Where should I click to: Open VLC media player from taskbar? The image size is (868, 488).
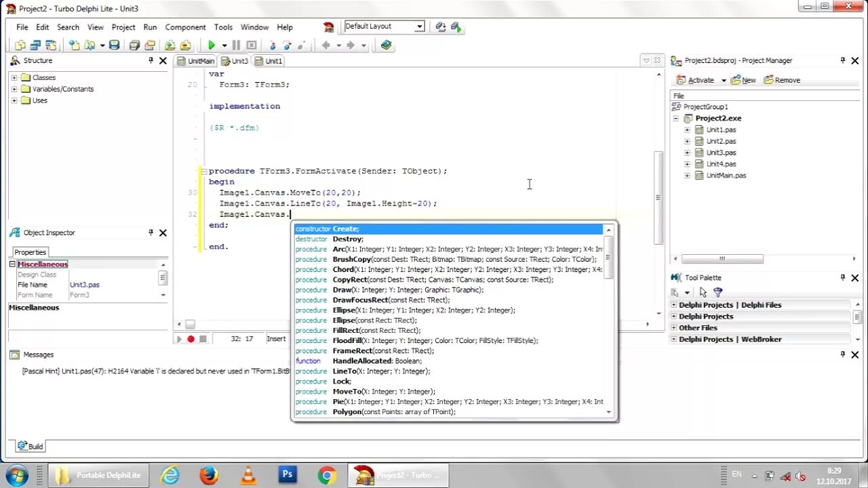[x=249, y=475]
